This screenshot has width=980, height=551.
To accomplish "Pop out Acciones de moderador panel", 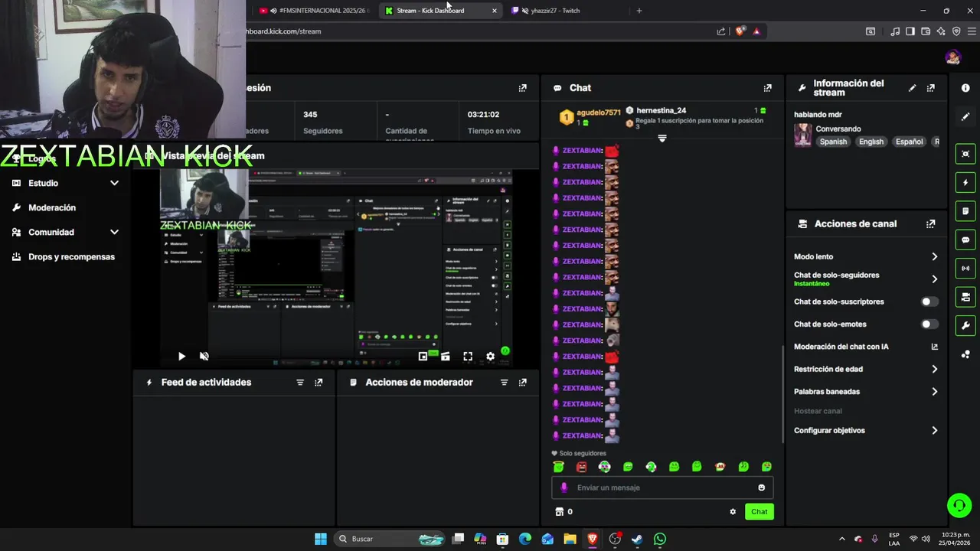I will pyautogui.click(x=523, y=383).
